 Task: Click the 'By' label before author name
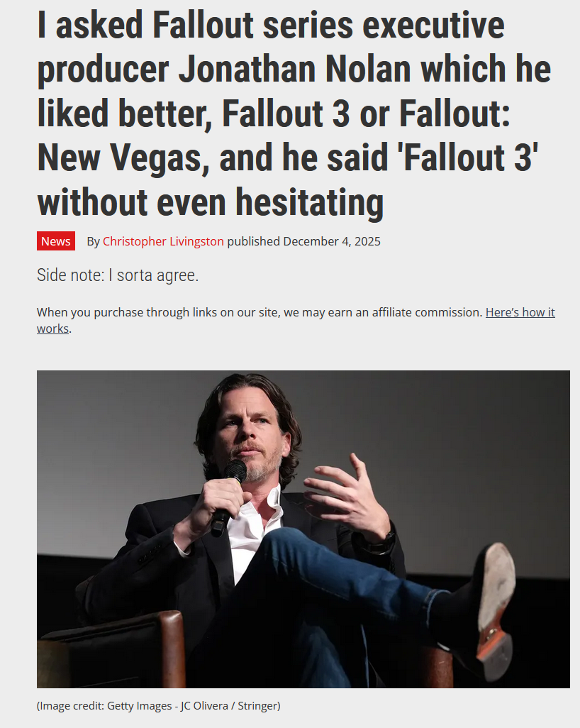tap(94, 241)
